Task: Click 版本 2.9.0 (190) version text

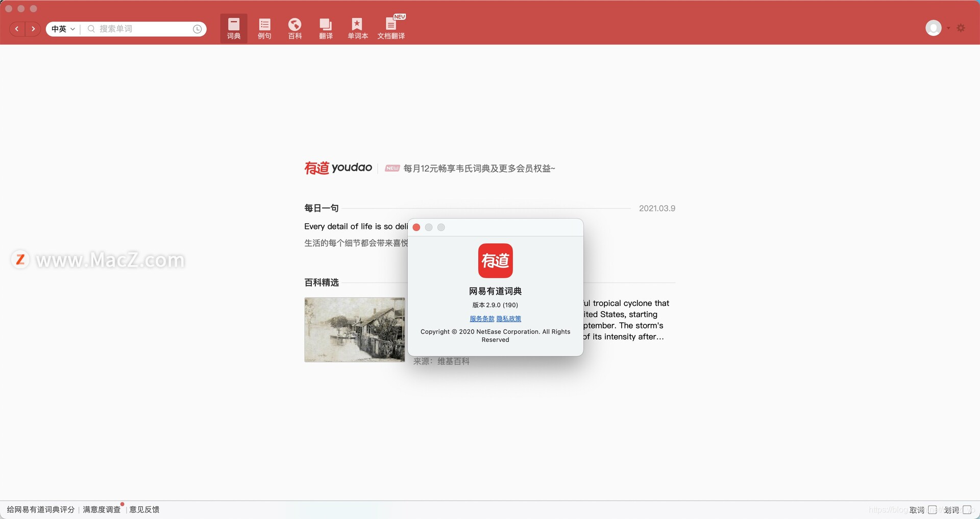Action: tap(495, 305)
